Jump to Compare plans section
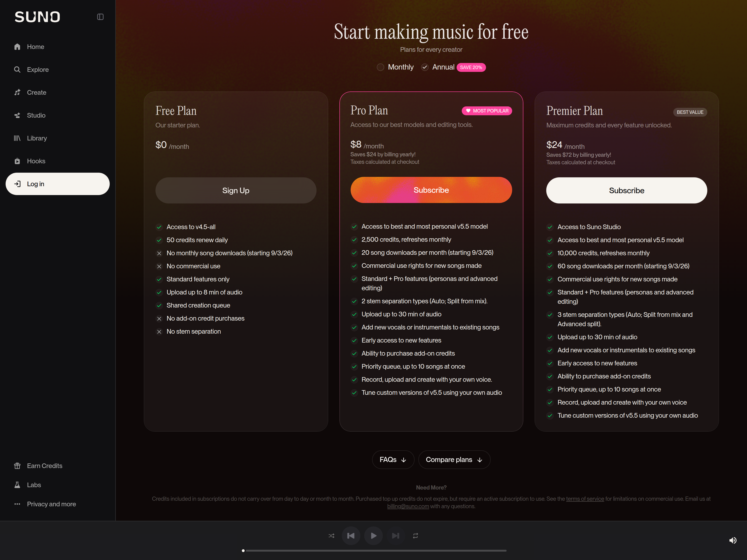This screenshot has height=560, width=747. pos(454,460)
